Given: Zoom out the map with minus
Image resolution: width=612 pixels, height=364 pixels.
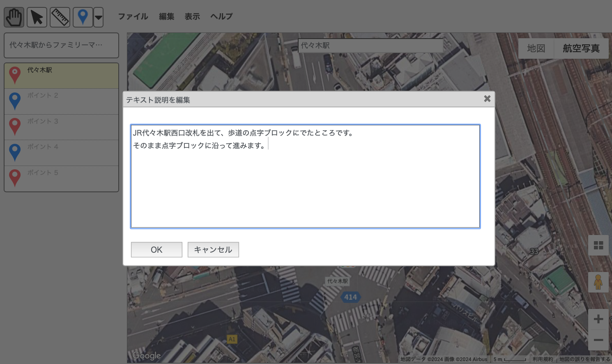Looking at the screenshot, I should pyautogui.click(x=598, y=340).
